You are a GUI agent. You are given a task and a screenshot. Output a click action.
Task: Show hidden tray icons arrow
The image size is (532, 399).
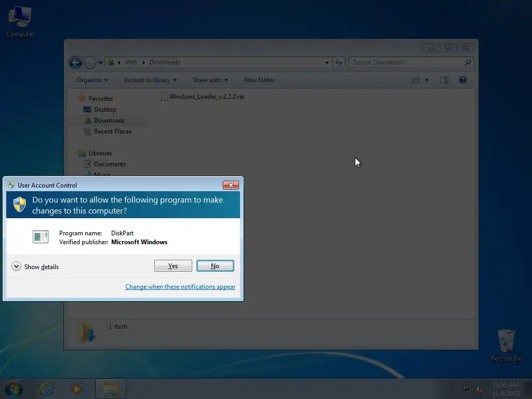454,389
